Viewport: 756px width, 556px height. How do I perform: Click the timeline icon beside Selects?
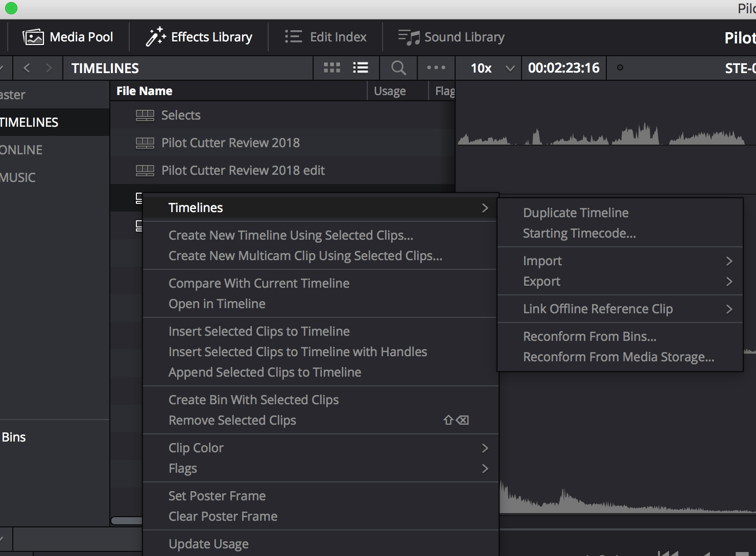coord(145,115)
